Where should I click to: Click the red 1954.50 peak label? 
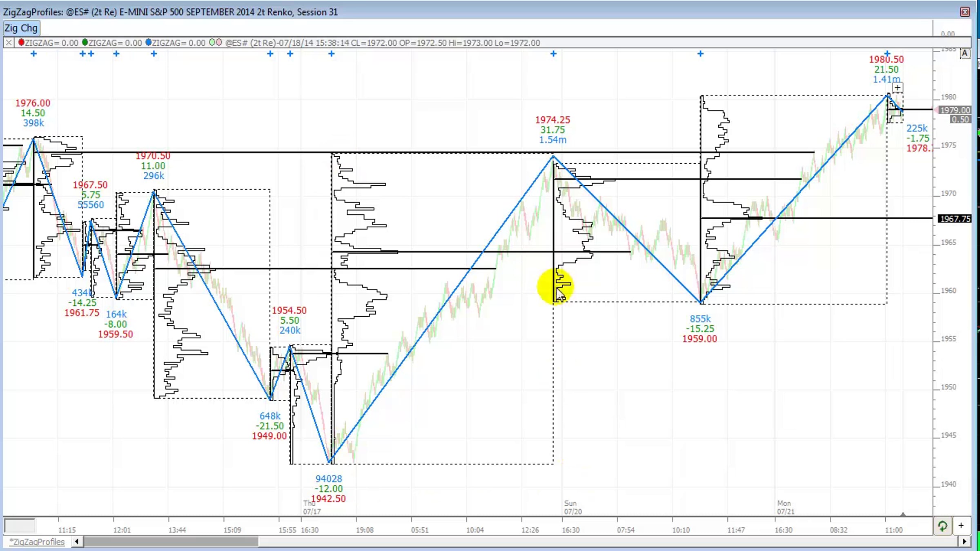(290, 311)
